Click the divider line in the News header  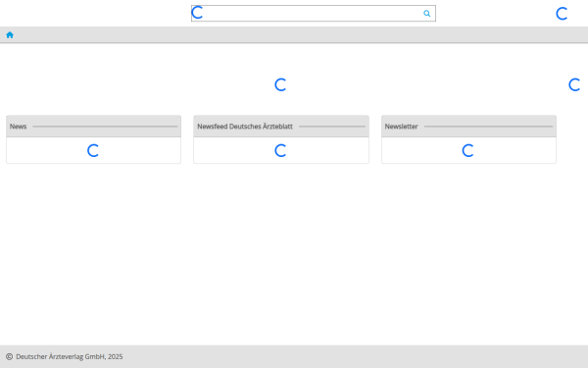105,127
